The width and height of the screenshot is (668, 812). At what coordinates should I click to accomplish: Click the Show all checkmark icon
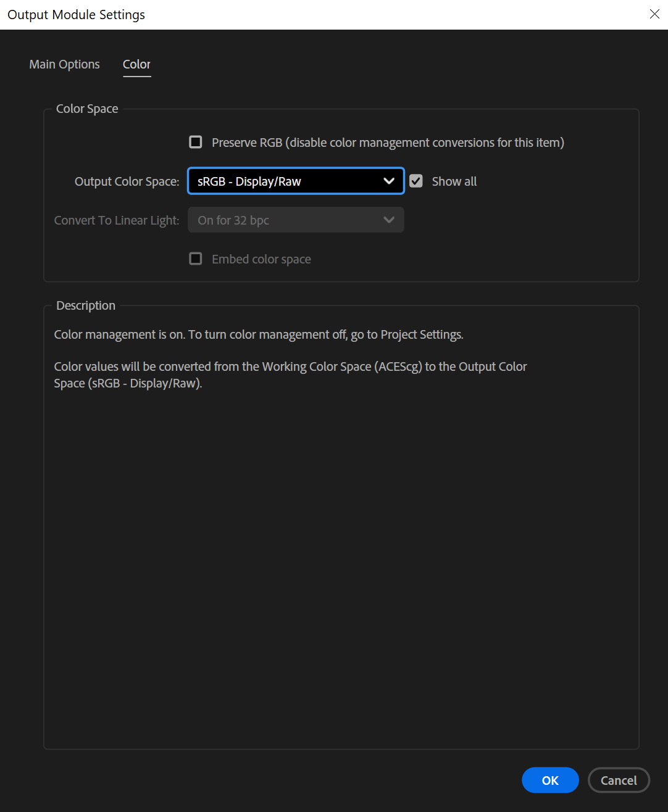point(415,181)
